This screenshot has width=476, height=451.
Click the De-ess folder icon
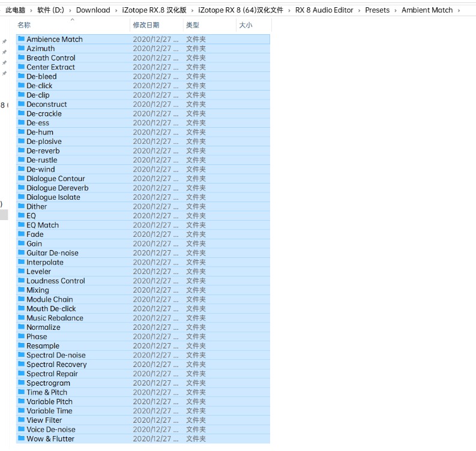(x=21, y=122)
